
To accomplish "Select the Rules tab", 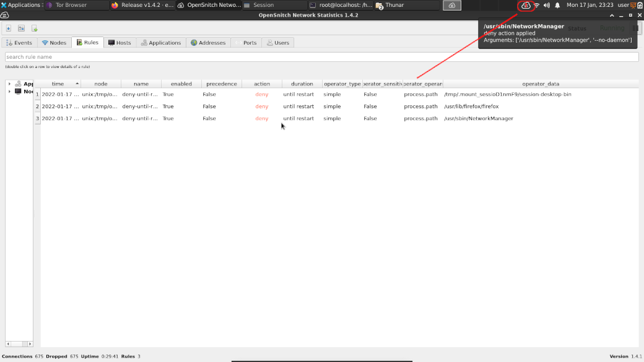I will 87,42.
